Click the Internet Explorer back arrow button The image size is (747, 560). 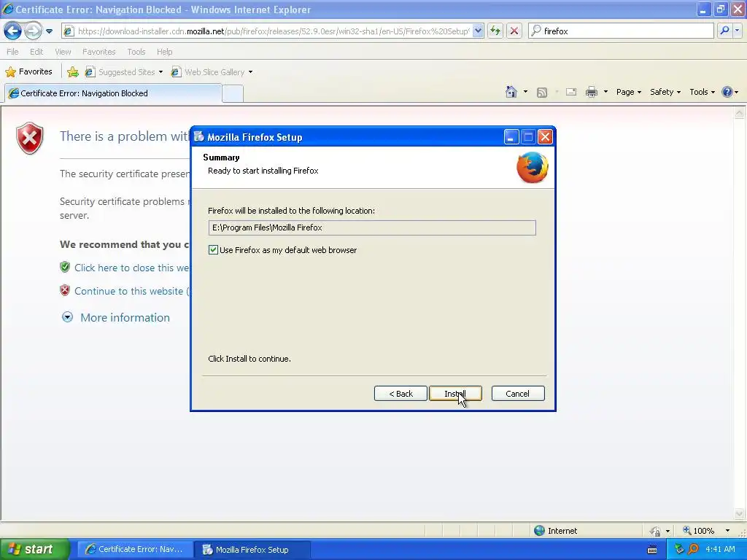(12, 31)
